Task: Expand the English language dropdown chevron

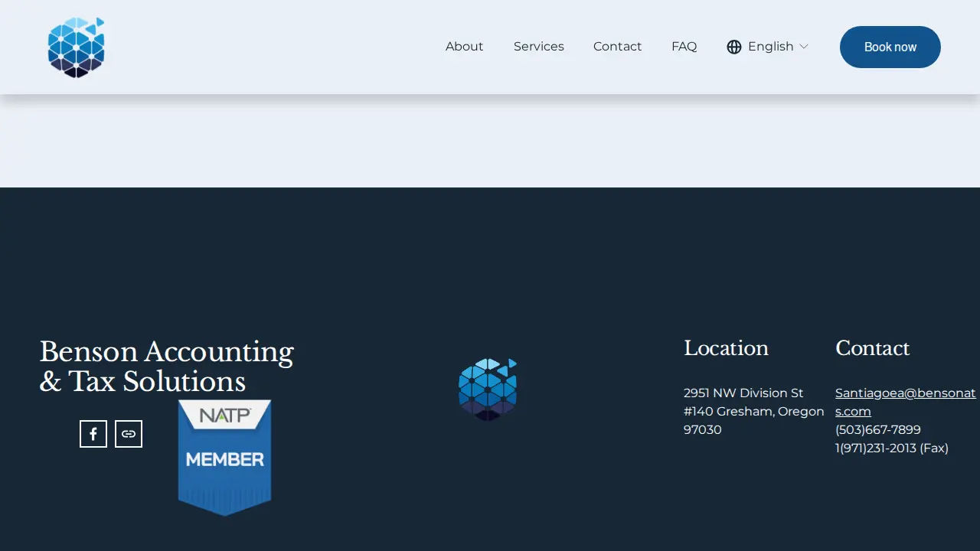Action: 804,47
